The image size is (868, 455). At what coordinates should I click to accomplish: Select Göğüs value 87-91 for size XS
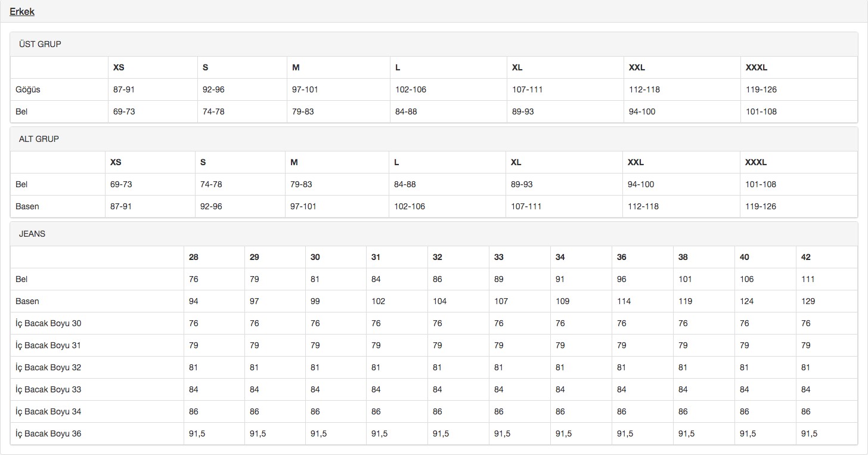[124, 89]
